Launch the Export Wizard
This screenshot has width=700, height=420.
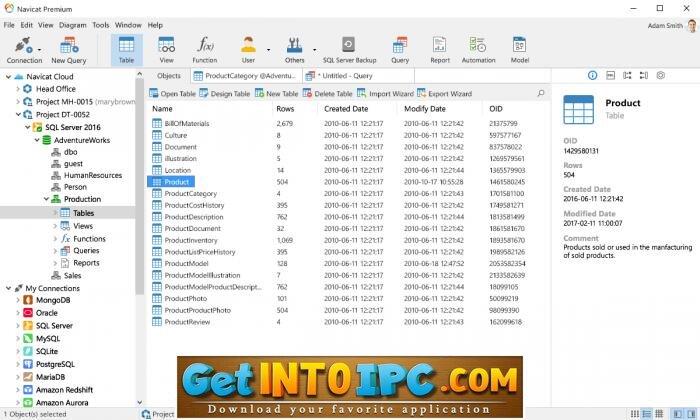point(445,93)
